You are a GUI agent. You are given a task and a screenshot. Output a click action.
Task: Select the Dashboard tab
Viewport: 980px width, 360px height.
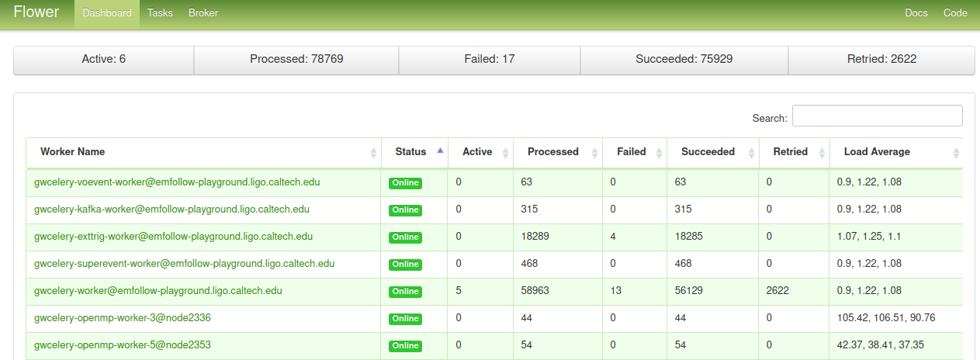(107, 13)
